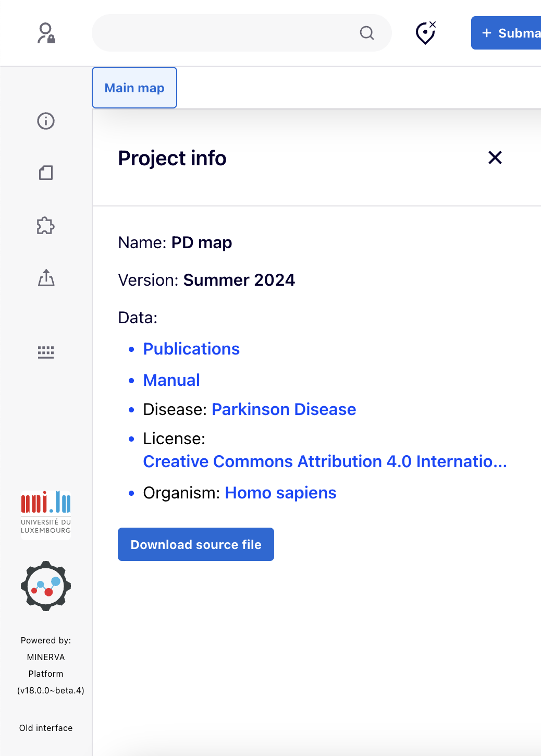Image resolution: width=541 pixels, height=756 pixels.
Task: Open the project info icon in sidebar
Action: coord(46,121)
